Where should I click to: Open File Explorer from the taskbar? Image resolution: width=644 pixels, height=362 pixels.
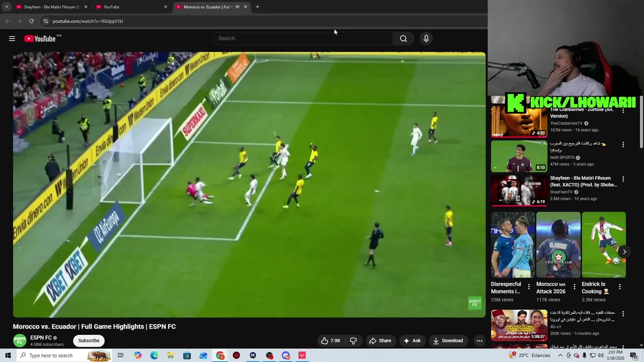[x=171, y=355]
